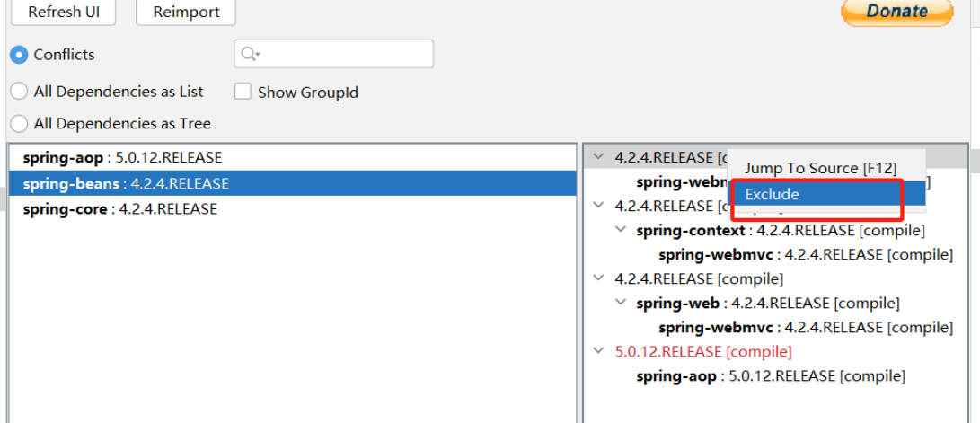Select spring-core 4.2.4.RELEASE in conflicts list
The image size is (980, 423).
[119, 209]
